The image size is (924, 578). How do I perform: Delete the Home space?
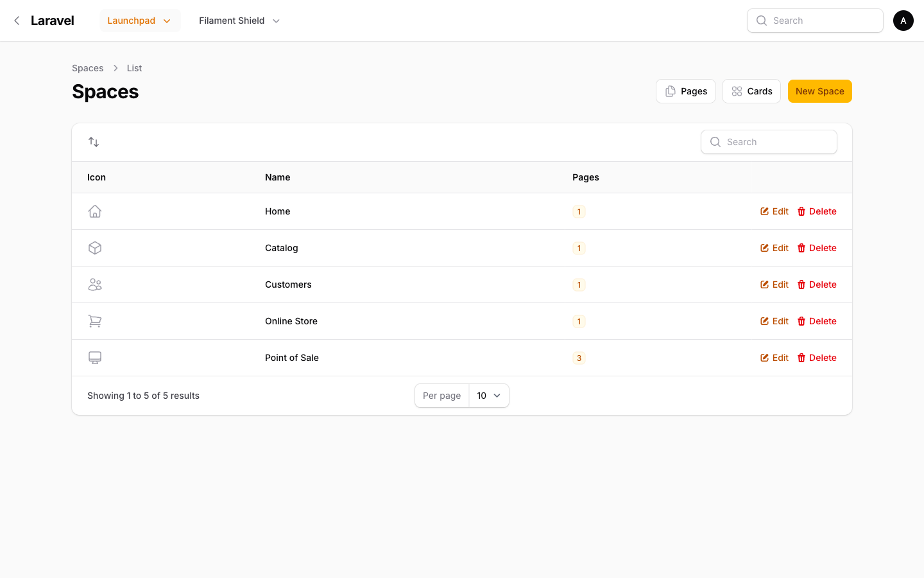click(817, 211)
